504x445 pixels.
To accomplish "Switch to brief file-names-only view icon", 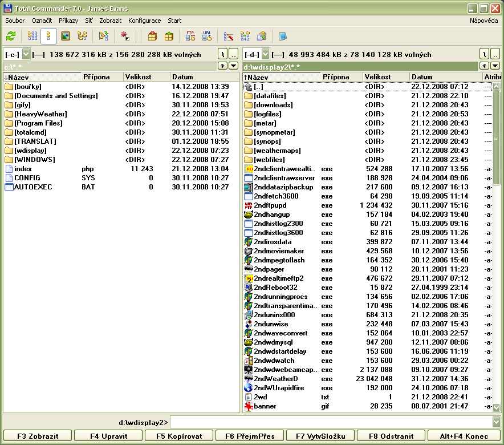I will point(32,36).
